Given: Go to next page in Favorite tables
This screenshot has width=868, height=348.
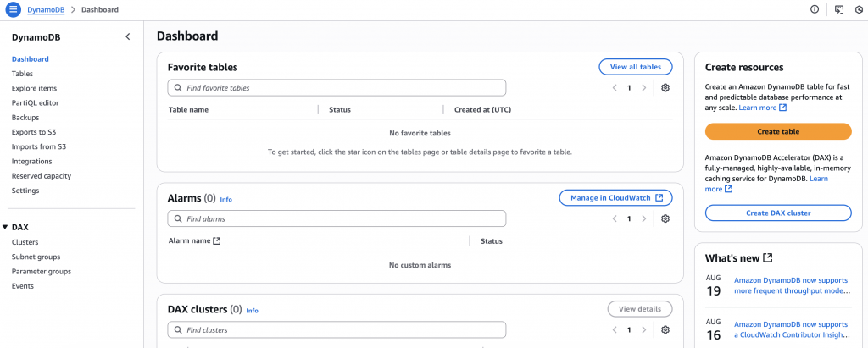Looking at the screenshot, I should coord(643,87).
